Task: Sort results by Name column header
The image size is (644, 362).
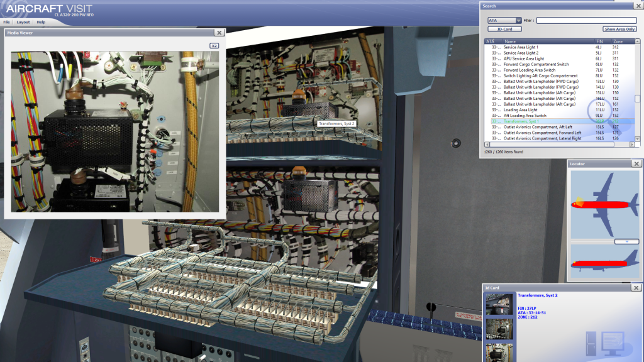Action: 548,41
